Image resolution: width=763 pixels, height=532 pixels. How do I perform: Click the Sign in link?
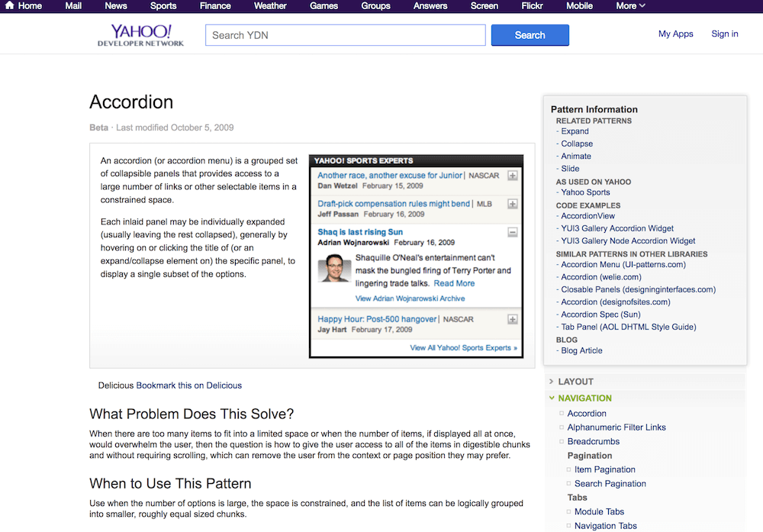click(x=724, y=34)
